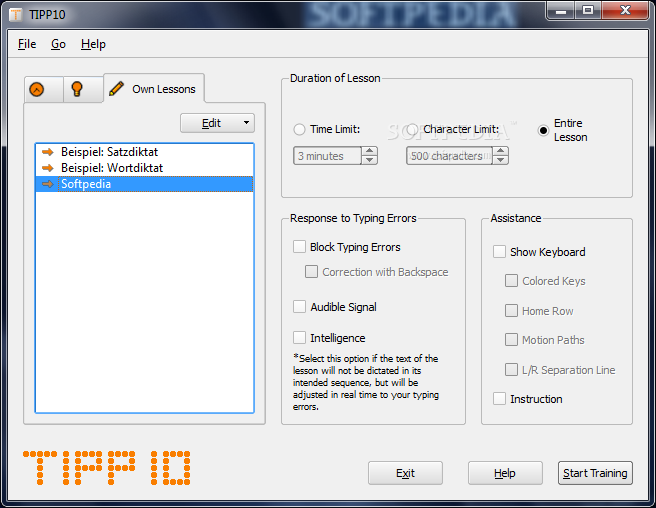Viewport: 656px width, 508px height.
Task: Enable the Intelligence checkbox
Action: tap(300, 337)
